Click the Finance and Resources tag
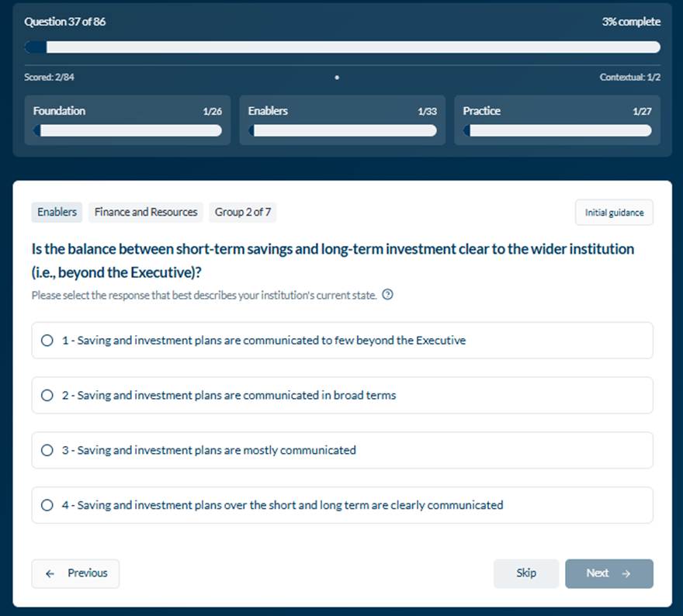The image size is (683, 616). [x=146, y=212]
